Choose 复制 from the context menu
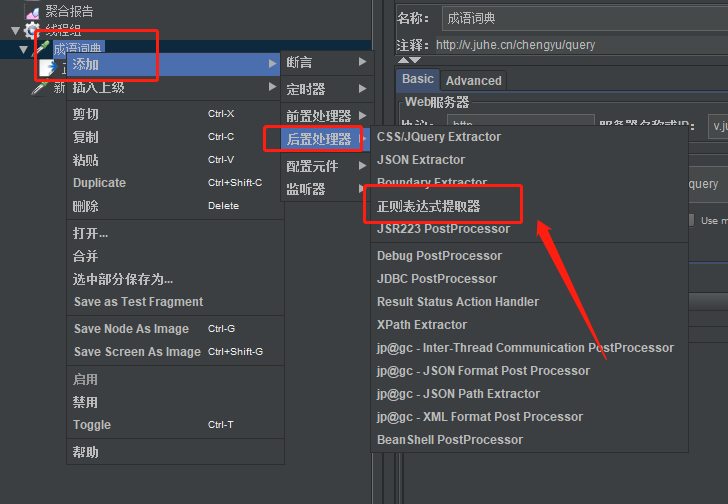 (176, 137)
